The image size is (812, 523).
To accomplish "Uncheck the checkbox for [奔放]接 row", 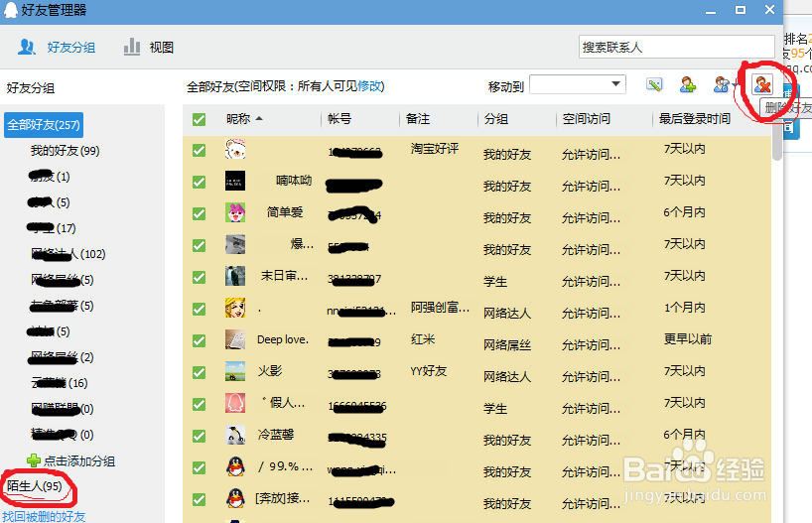I will (199, 500).
